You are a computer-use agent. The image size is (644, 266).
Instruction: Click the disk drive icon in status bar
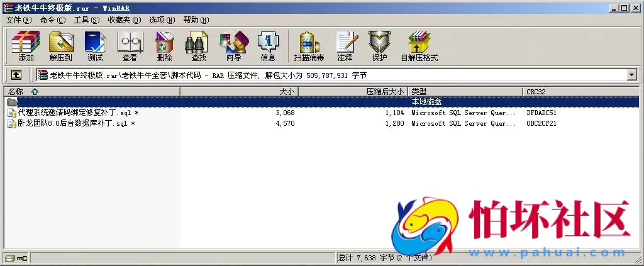coord(11,258)
